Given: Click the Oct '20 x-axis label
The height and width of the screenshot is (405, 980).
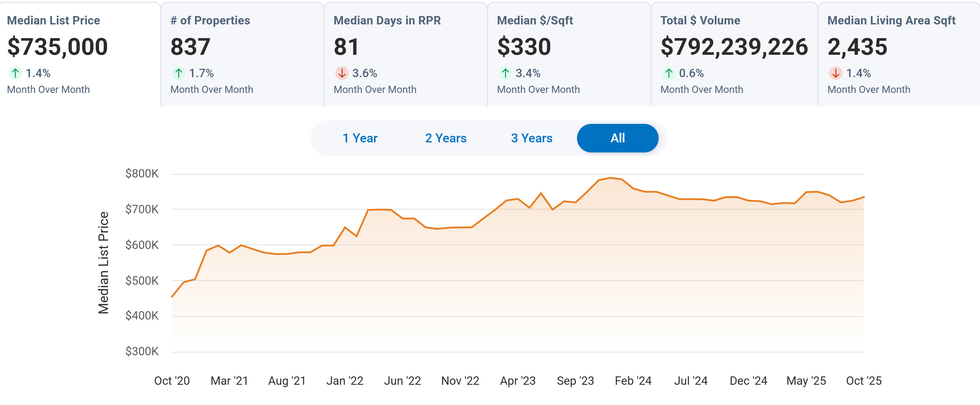Looking at the screenshot, I should pyautogui.click(x=172, y=381).
